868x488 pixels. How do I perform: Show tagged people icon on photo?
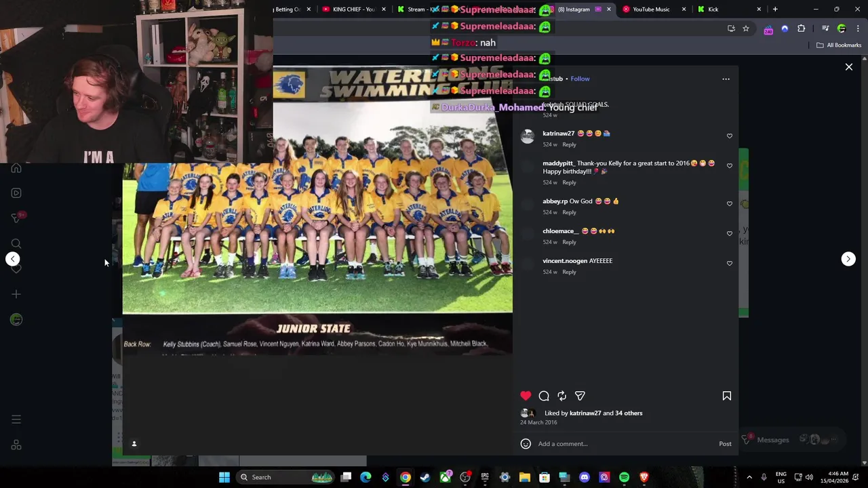pyautogui.click(x=134, y=444)
